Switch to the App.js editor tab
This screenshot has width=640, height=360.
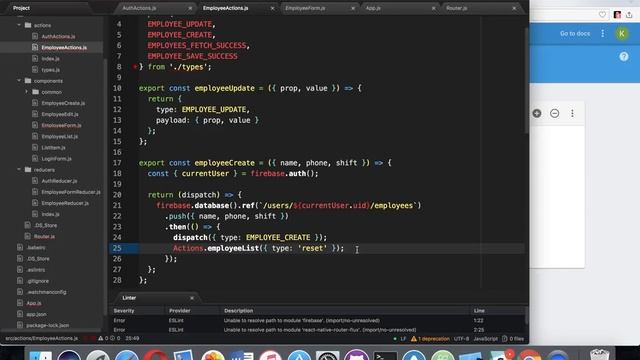pyautogui.click(x=373, y=8)
